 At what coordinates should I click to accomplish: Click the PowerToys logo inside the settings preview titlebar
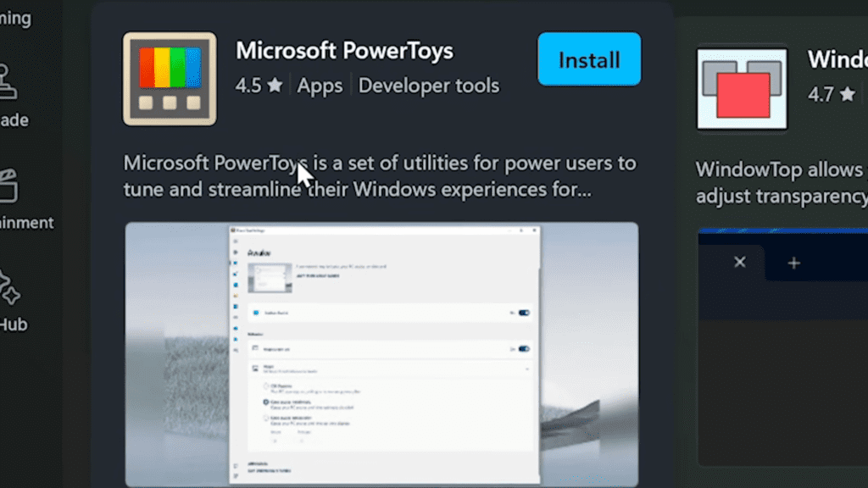234,230
